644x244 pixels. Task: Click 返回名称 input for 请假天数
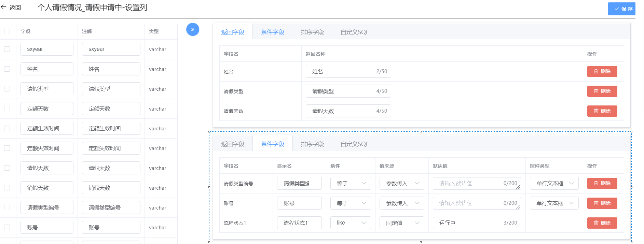[342, 111]
